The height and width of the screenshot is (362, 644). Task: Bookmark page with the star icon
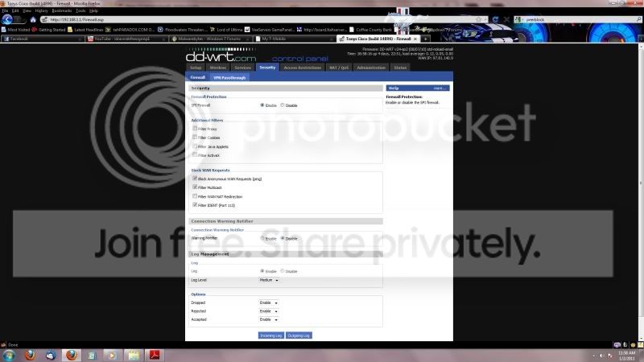pos(478,19)
